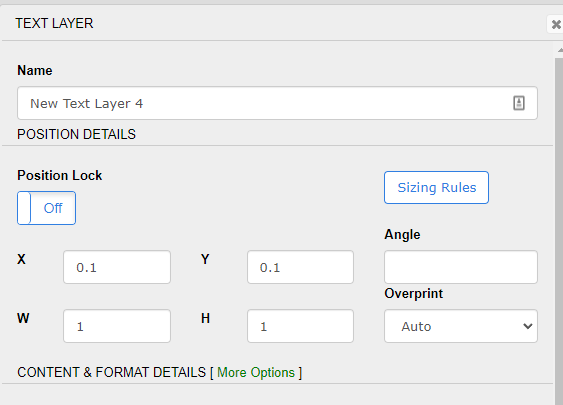Click the TEXT LAYER panel title
Screen dimensions: 563x405
(x=54, y=23)
